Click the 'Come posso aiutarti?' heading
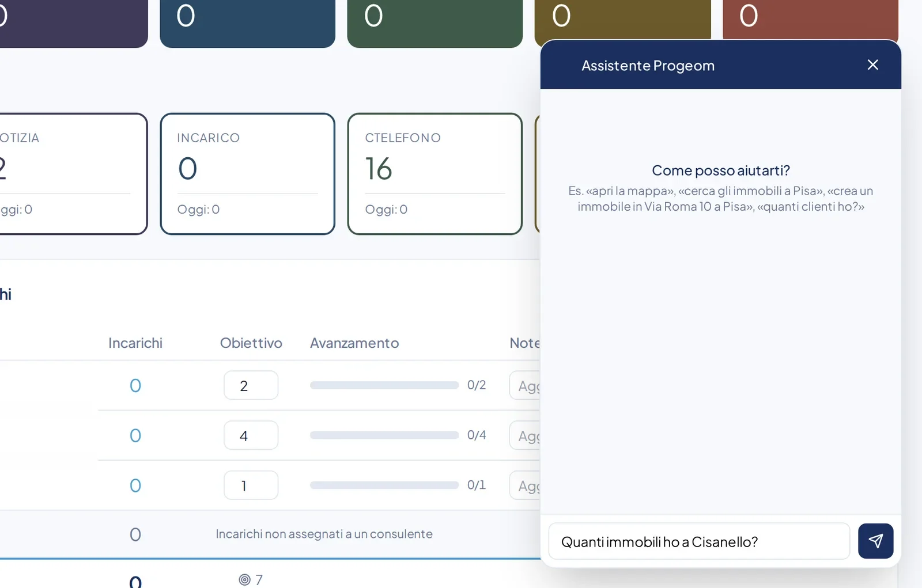Image resolution: width=922 pixels, height=588 pixels. pyautogui.click(x=721, y=170)
